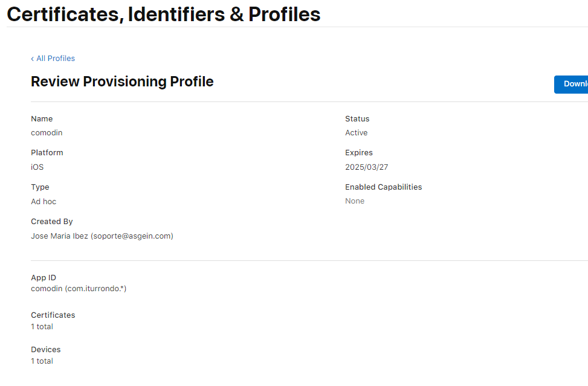588x386 pixels.
Task: Click the back chevron before All Profiles
Action: (33, 59)
